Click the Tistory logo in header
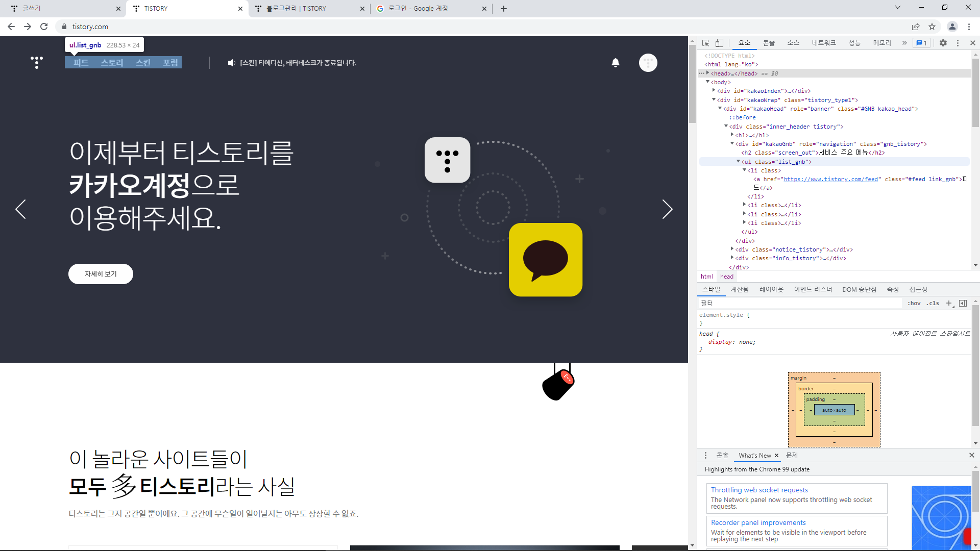This screenshot has height=551, width=980. (37, 62)
